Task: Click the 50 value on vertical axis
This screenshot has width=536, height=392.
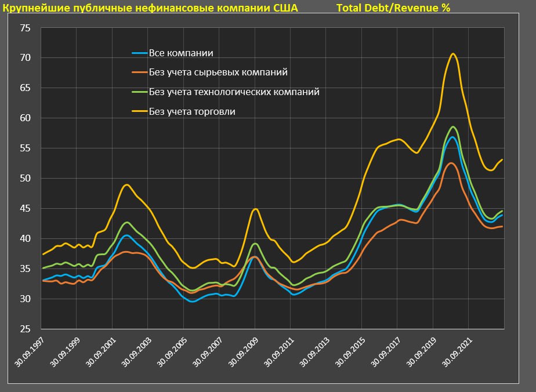Action: tap(25, 178)
